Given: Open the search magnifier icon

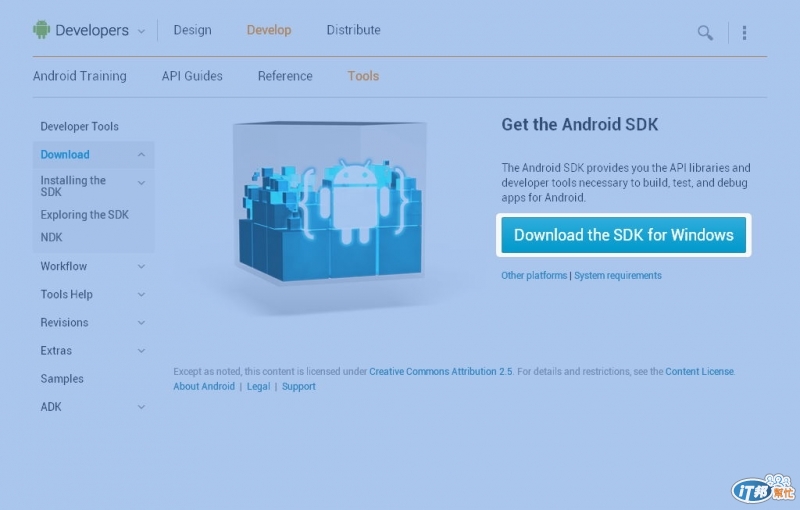Looking at the screenshot, I should click(705, 33).
